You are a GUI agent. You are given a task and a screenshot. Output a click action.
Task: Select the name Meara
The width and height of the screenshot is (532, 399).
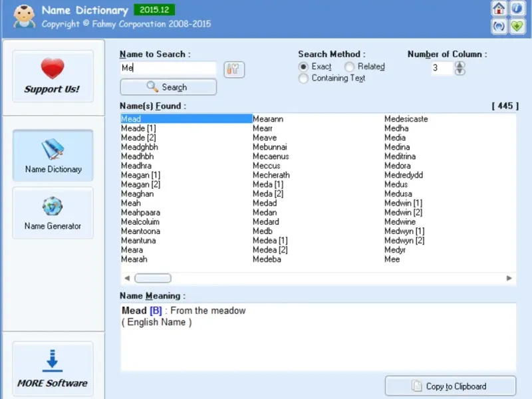coord(132,250)
